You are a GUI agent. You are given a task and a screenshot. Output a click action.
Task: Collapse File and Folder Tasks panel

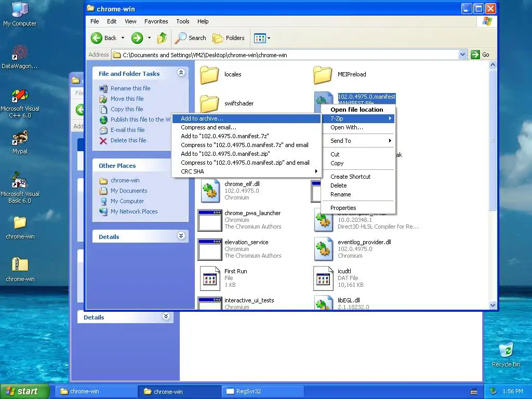[x=181, y=73]
